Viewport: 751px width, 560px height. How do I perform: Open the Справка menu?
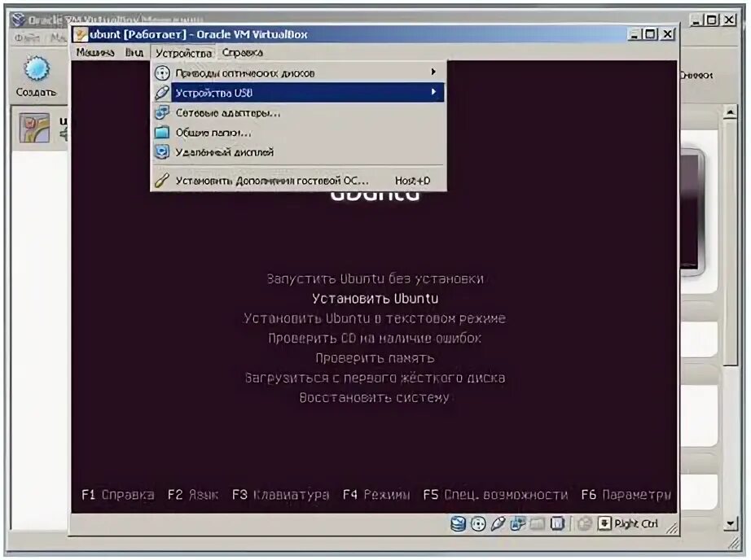[243, 52]
